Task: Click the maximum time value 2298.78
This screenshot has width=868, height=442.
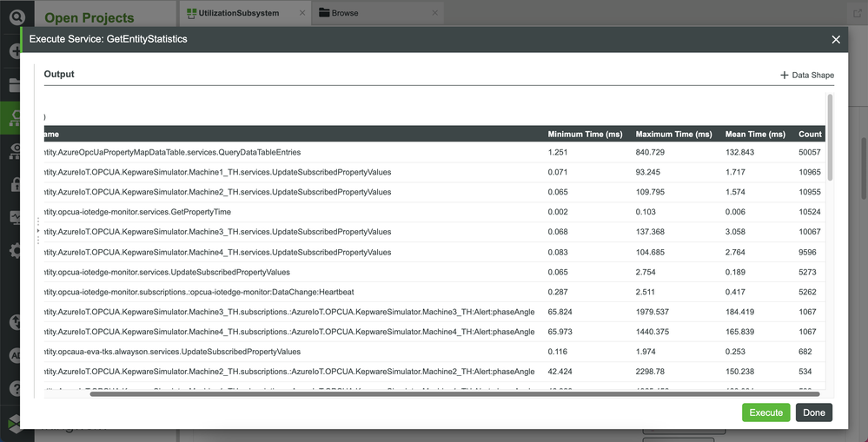Action: click(650, 372)
